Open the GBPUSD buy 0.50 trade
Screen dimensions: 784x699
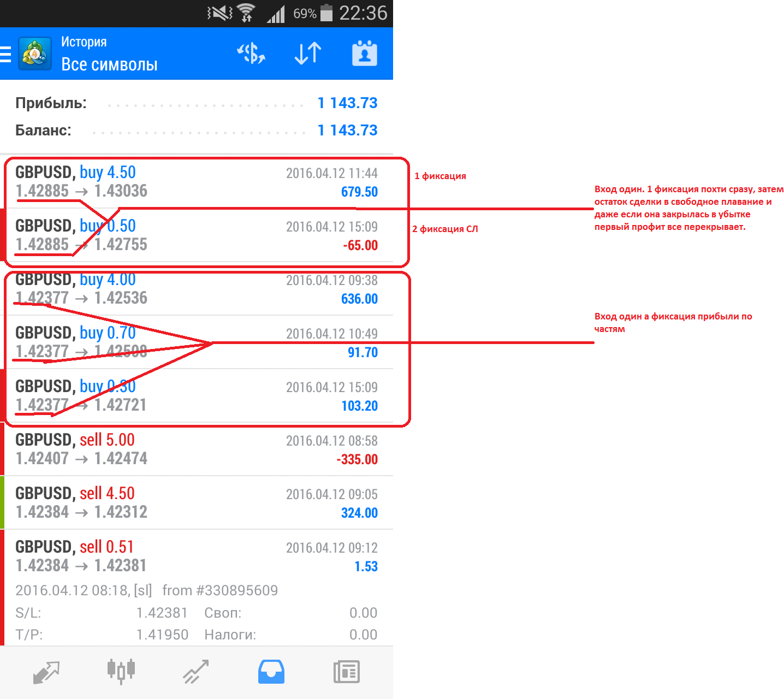[197, 235]
